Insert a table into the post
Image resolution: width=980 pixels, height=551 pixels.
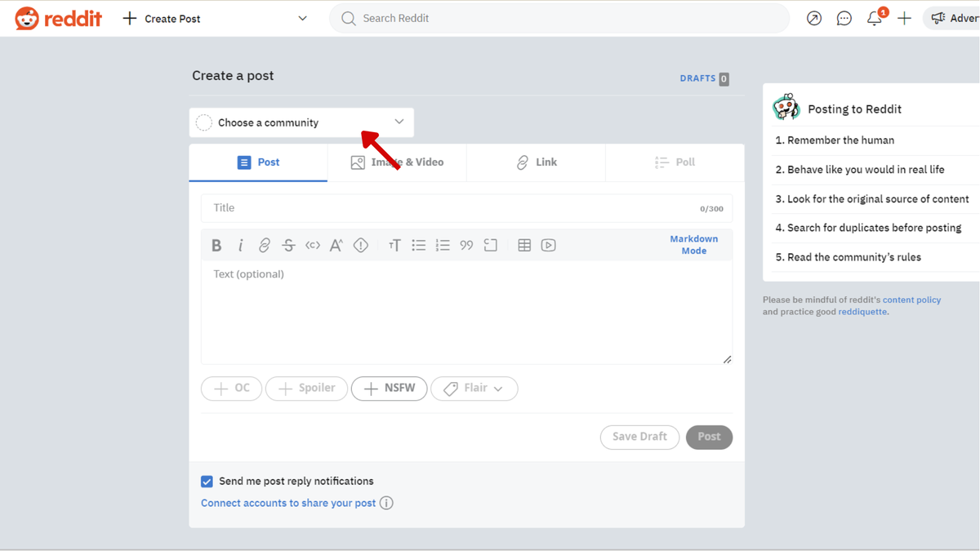523,245
